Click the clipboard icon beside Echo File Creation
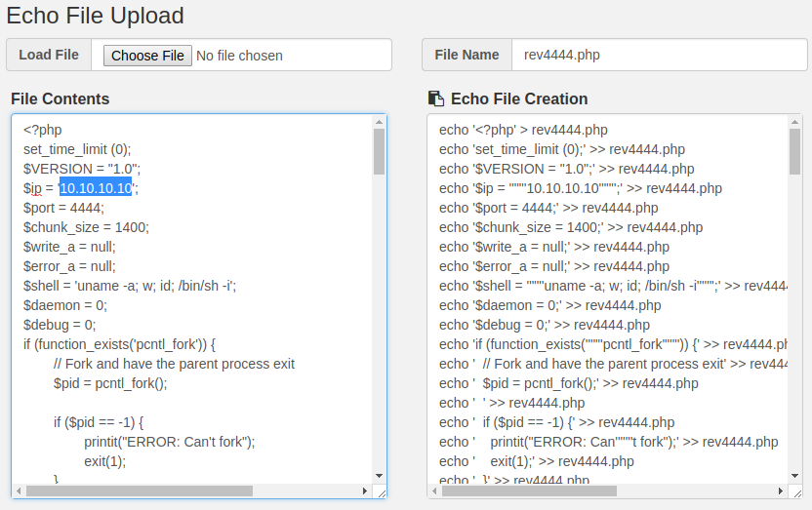Viewport: 812px width, 510px height. point(436,98)
